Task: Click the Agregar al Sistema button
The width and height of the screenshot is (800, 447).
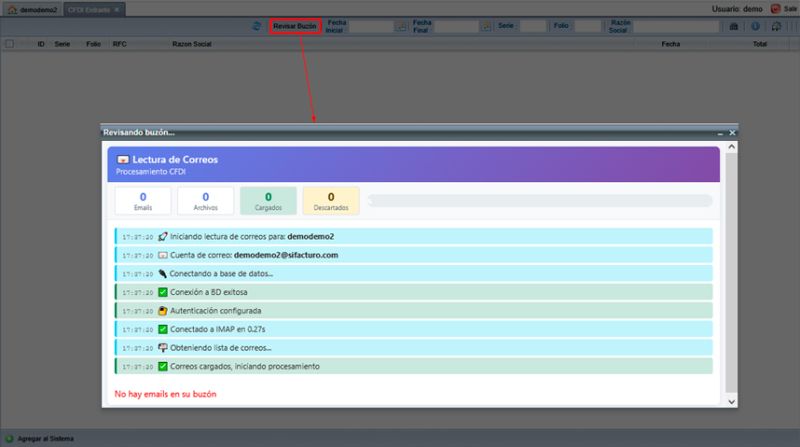Action: point(39,439)
